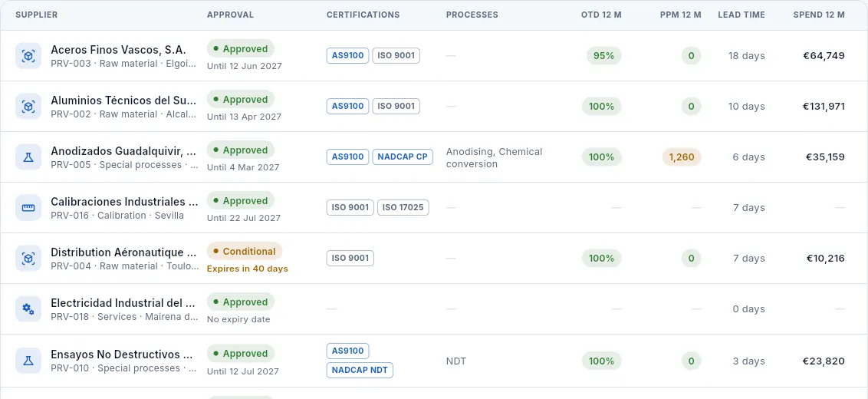Viewport: 868px width, 399px height.
Task: Click Approved badge for Aceros Finos Vascos
Action: tap(241, 49)
